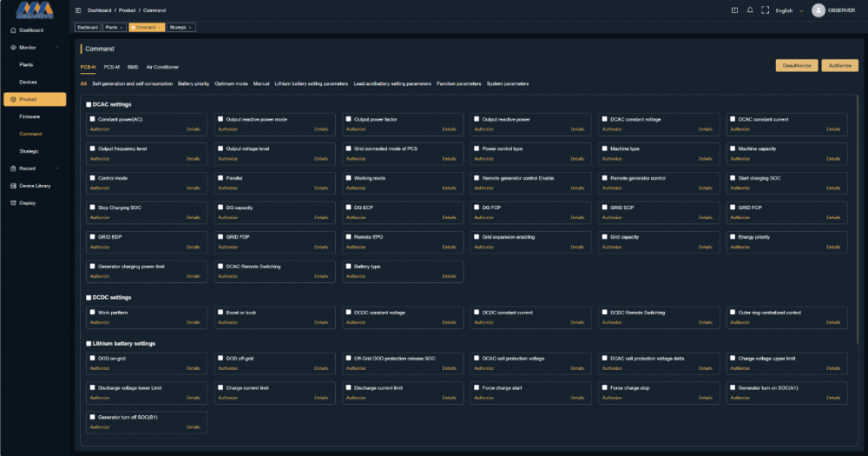Toggle the sidebar collapse hamburger icon

(78, 10)
